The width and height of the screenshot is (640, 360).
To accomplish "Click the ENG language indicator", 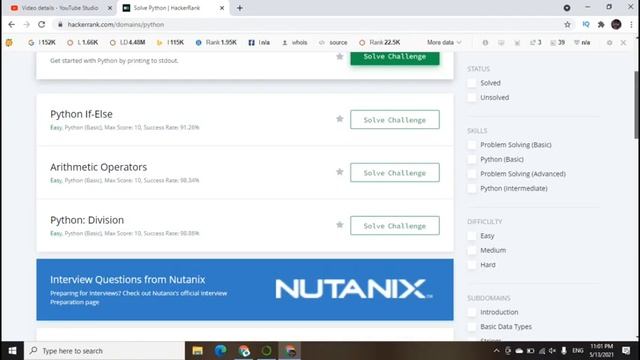I will click(x=578, y=351).
